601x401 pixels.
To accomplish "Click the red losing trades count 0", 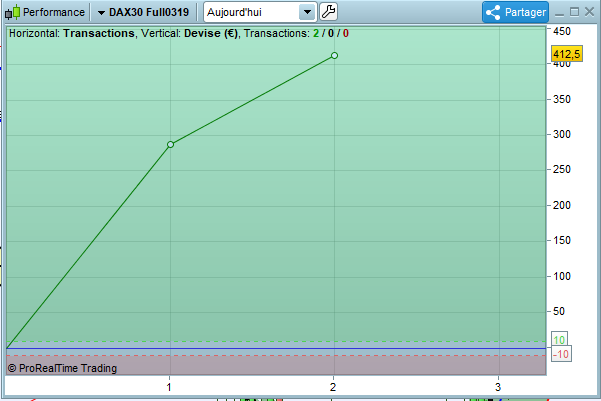I will (x=346, y=33).
